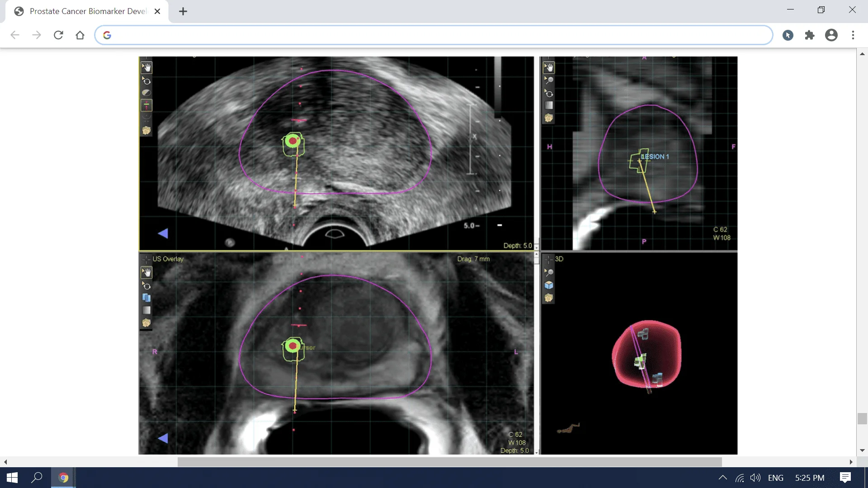This screenshot has height=488, width=868.
Task: Select the pan hand tool in sagittal view
Action: tap(548, 68)
